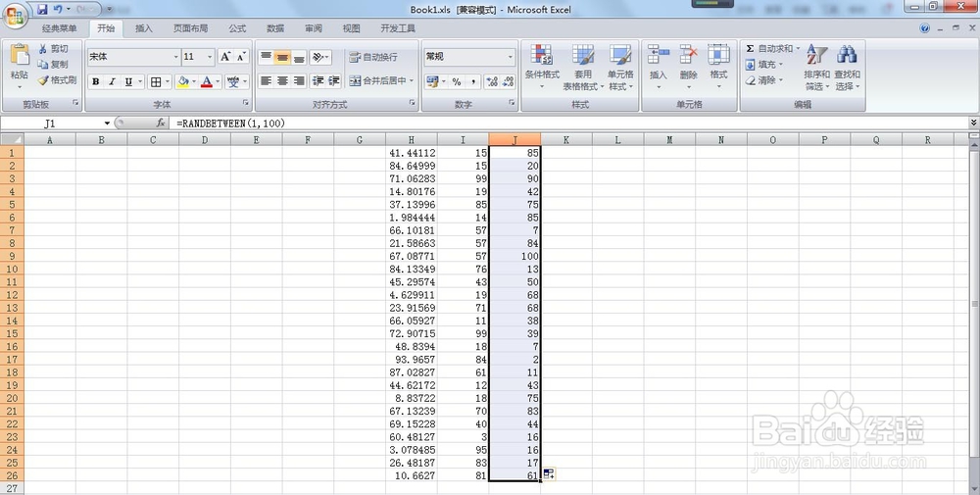Toggle Italic formatting
Image resolution: width=980 pixels, height=495 pixels.
coord(112,82)
